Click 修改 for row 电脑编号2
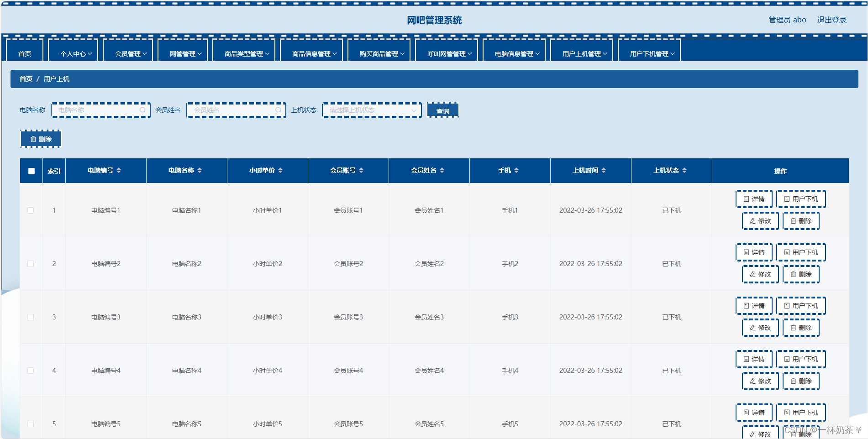The image size is (868, 439). point(760,274)
